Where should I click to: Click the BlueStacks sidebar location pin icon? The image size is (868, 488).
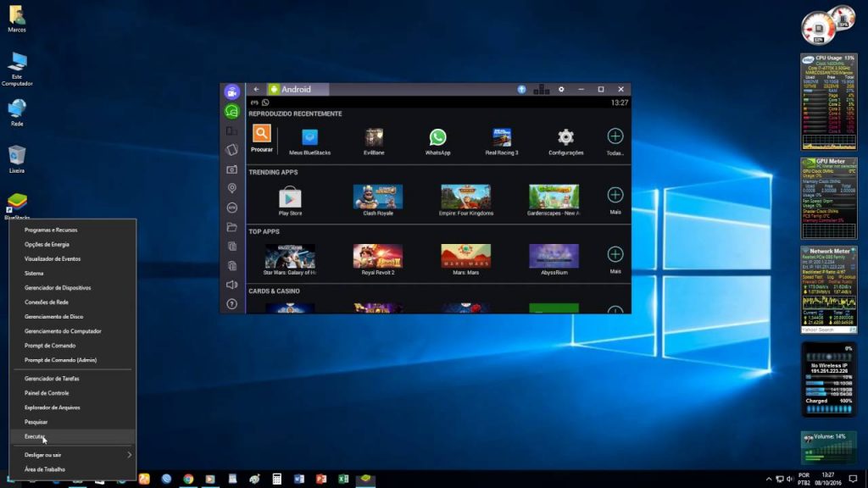(x=231, y=188)
